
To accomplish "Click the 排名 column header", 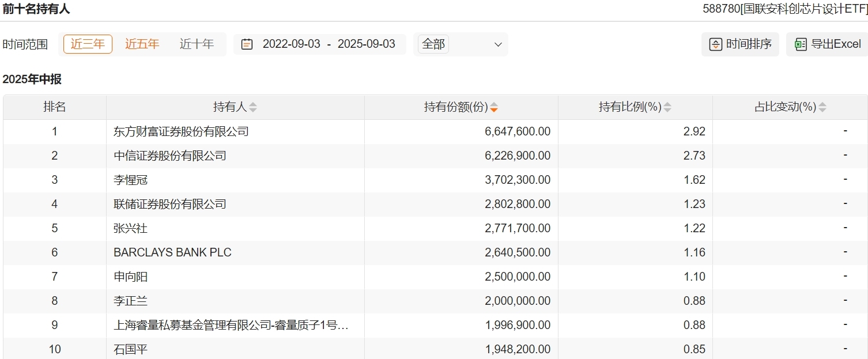I will (x=55, y=107).
